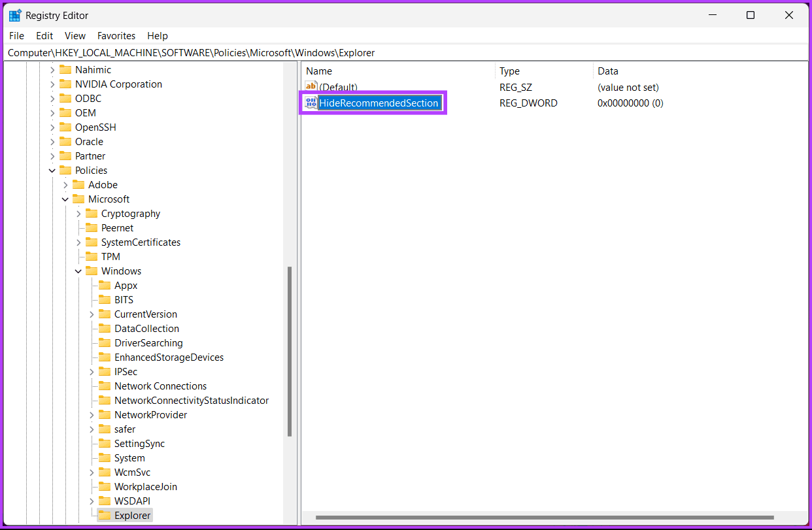Click the SystemCertificates folder icon

[x=91, y=242]
